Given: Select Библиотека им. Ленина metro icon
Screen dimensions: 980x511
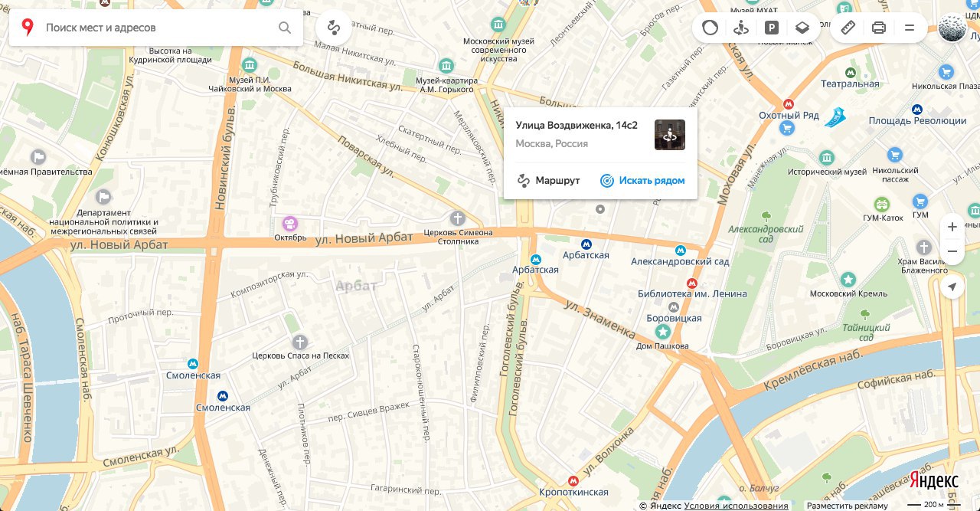Looking at the screenshot, I should [x=692, y=282].
